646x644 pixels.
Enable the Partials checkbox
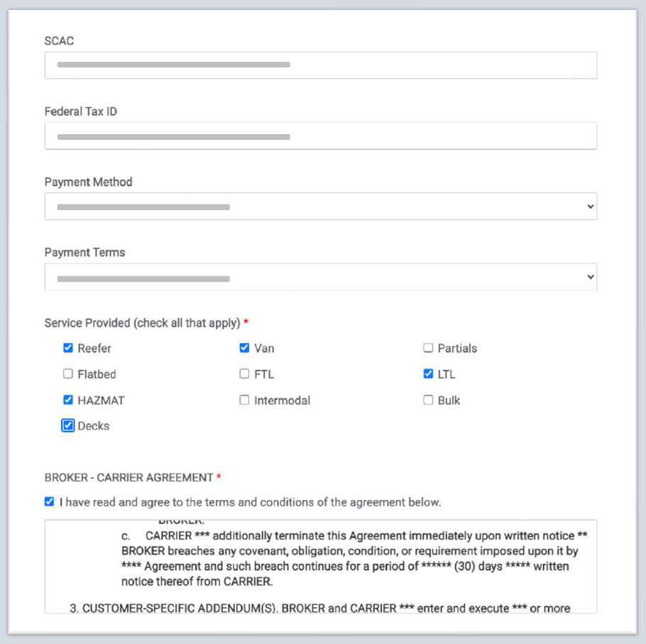[428, 348]
